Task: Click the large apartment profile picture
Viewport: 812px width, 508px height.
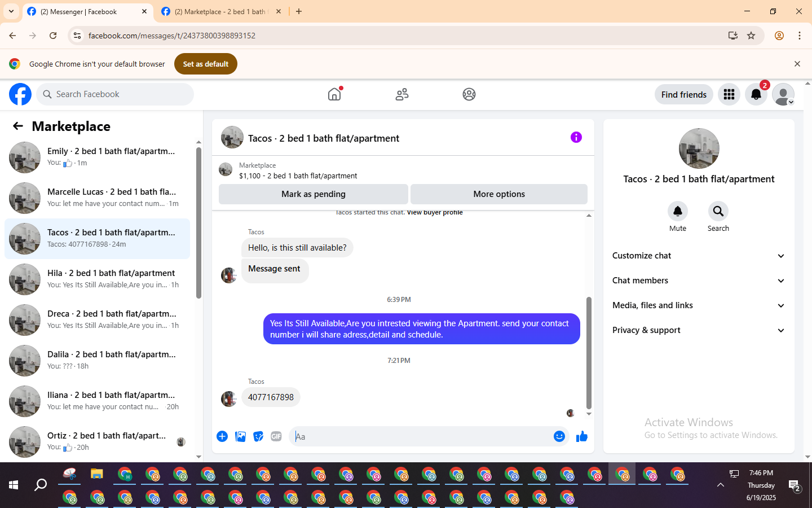Action: click(x=699, y=148)
